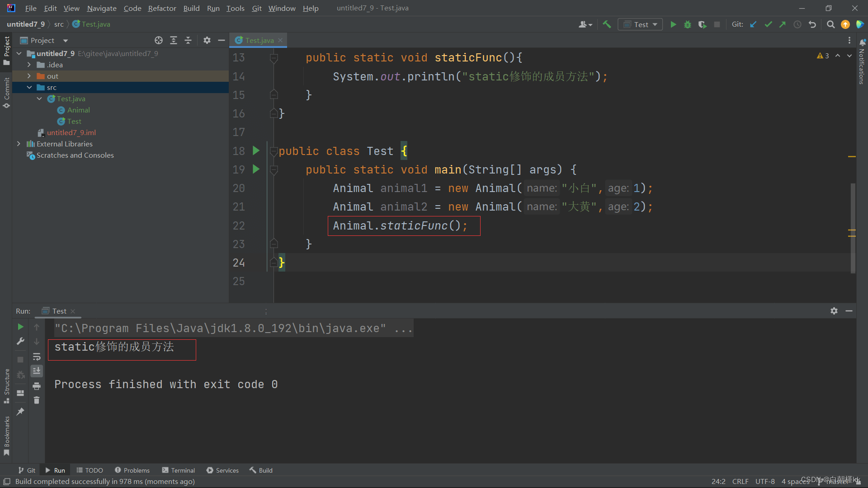Open the Refactor menu
The width and height of the screenshot is (868, 488).
click(162, 8)
